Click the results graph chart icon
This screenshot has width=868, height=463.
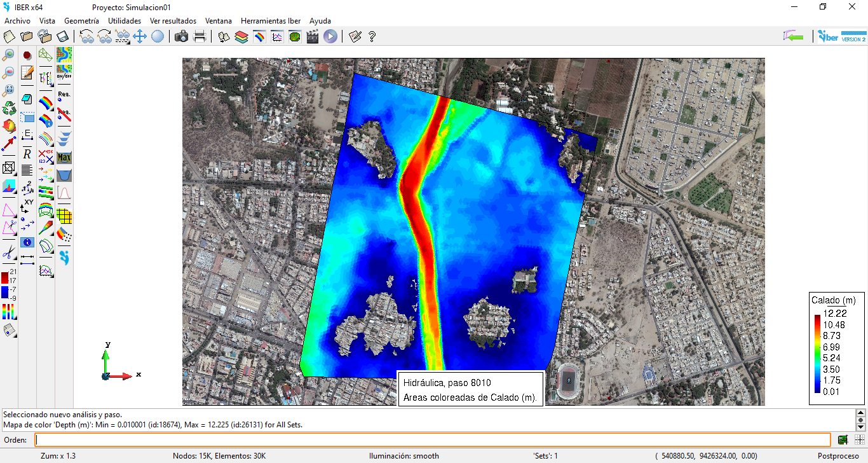tap(277, 36)
